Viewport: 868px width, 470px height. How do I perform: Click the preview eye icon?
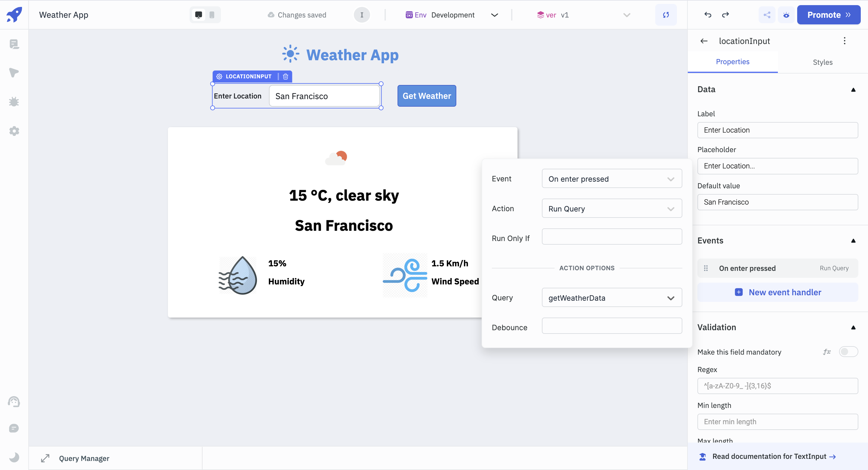coord(786,15)
